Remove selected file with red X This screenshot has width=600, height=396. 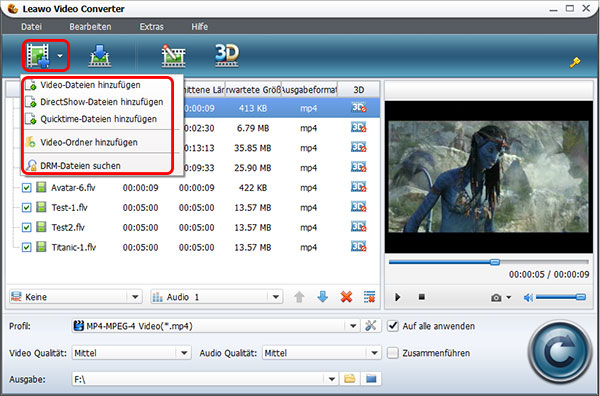coord(346,297)
